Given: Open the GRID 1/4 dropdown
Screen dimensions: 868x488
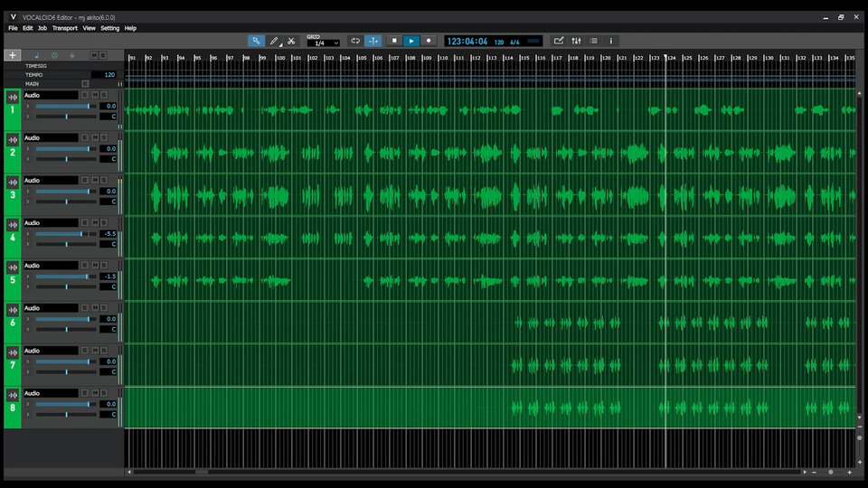Looking at the screenshot, I should (323, 43).
